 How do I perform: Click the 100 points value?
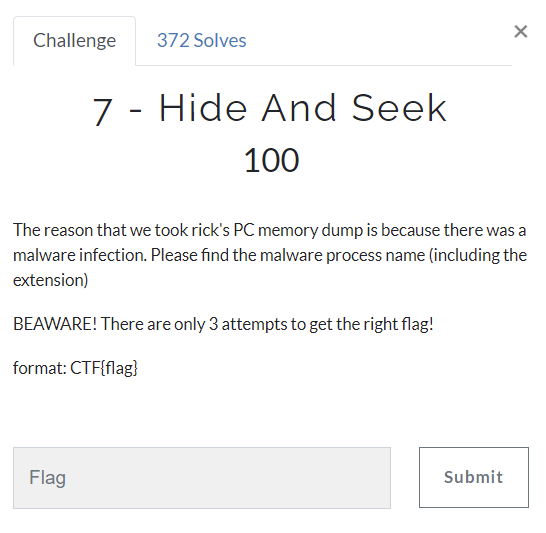(x=271, y=160)
